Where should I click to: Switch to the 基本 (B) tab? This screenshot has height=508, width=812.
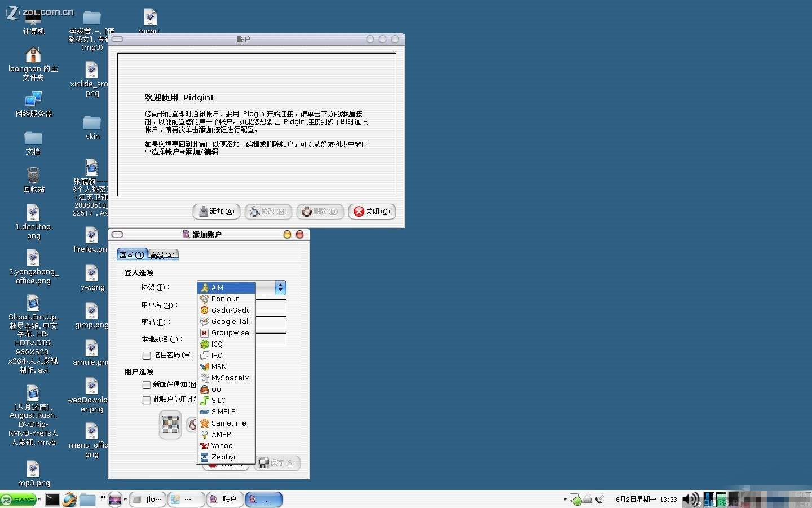132,255
